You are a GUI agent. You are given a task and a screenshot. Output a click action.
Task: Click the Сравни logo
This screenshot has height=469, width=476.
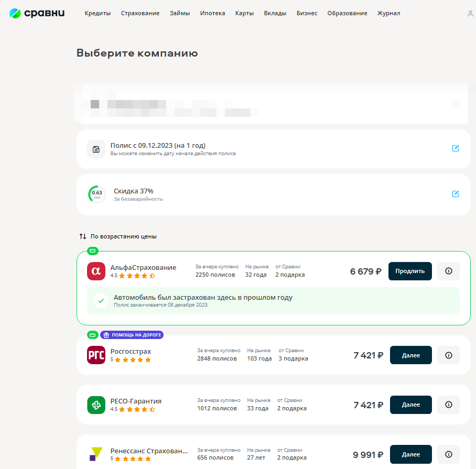37,13
